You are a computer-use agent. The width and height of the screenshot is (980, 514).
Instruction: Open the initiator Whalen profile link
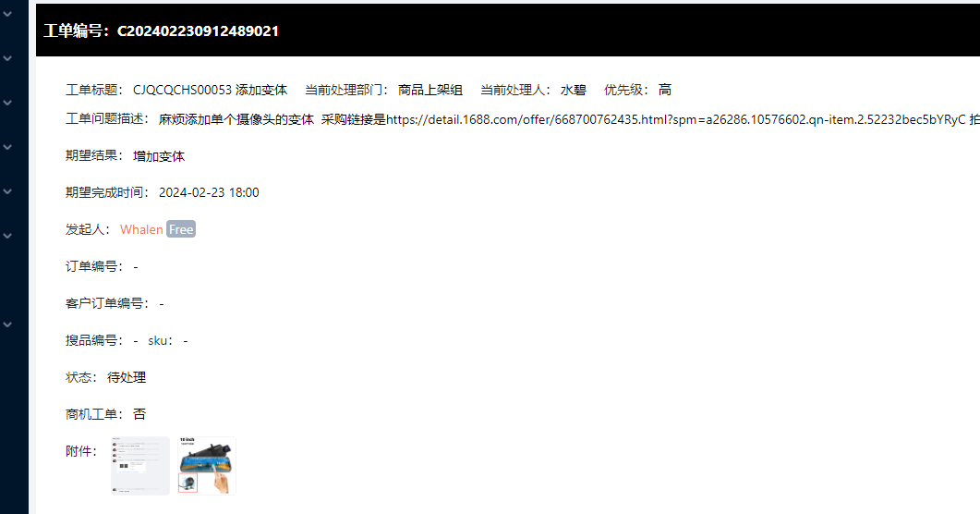(141, 229)
